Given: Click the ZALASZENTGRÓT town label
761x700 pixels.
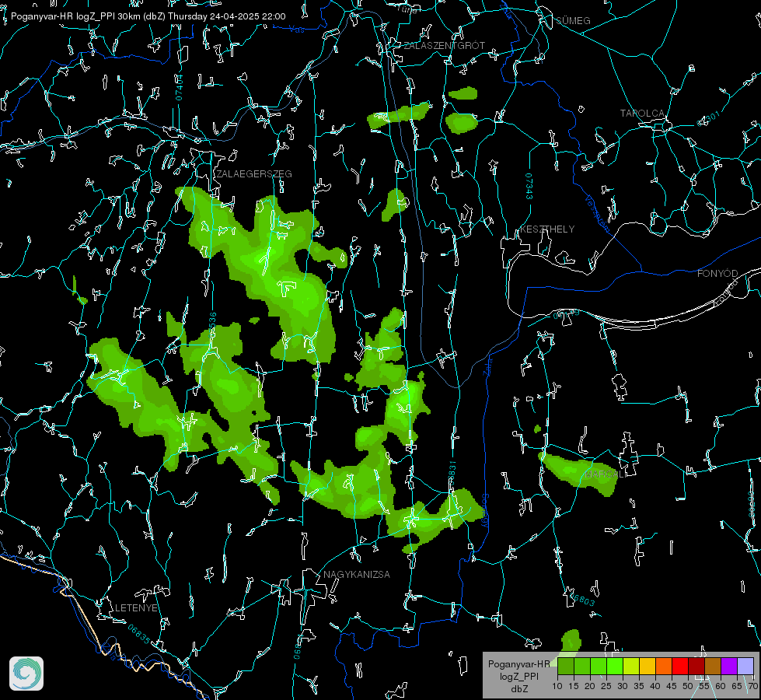Looking at the screenshot, I should (x=444, y=46).
